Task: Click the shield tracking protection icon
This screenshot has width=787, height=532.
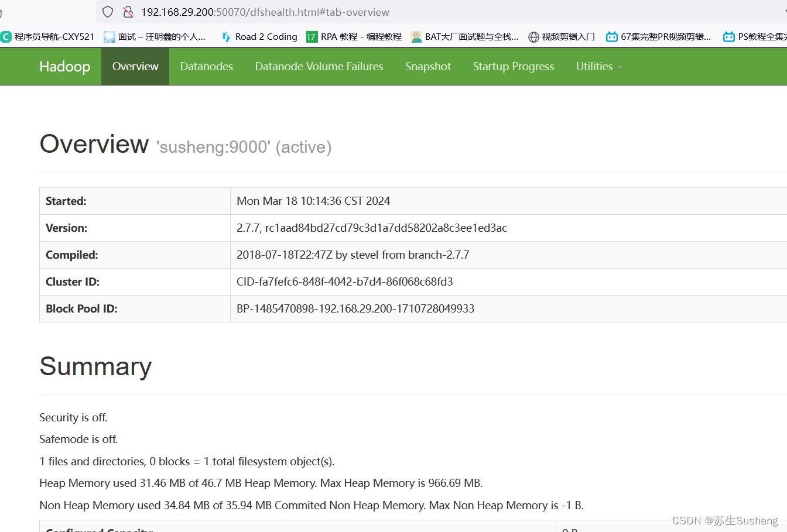Action: coord(108,12)
